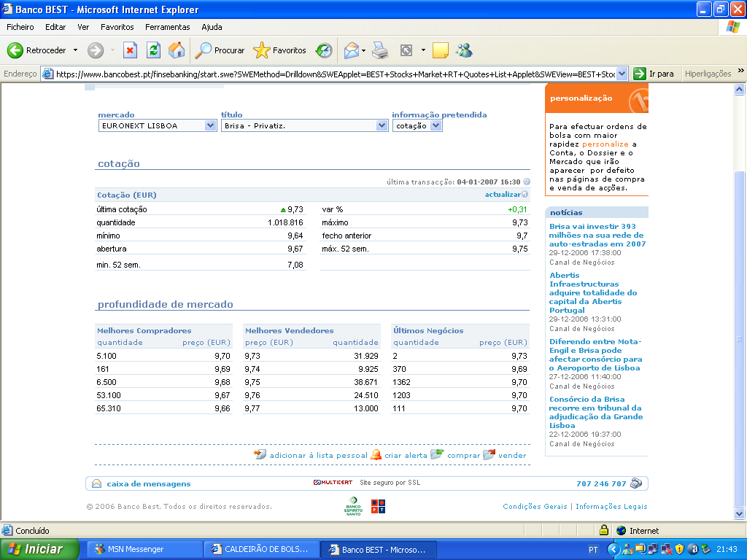Click into the address bar URL field

pyautogui.click(x=335, y=74)
